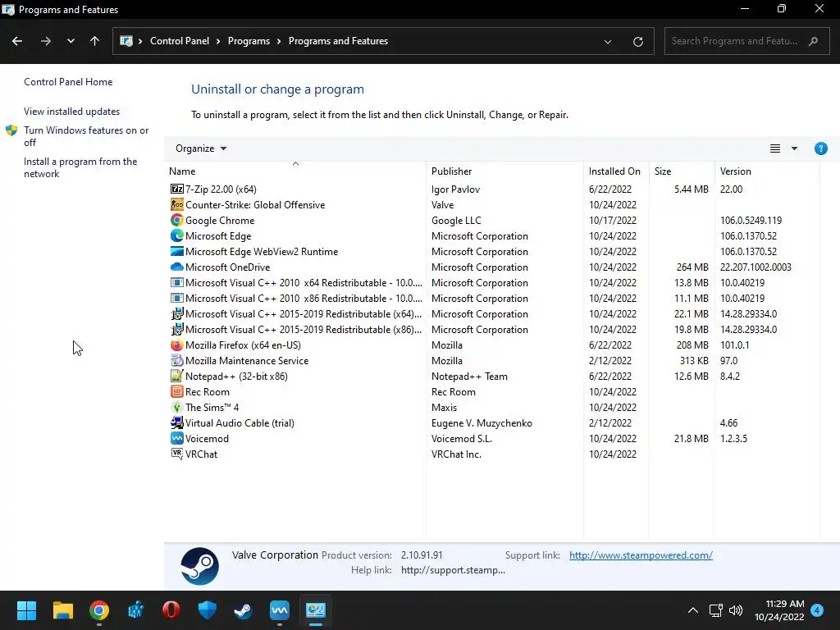
Task: Click the 208 MB size cell
Action: click(x=692, y=345)
